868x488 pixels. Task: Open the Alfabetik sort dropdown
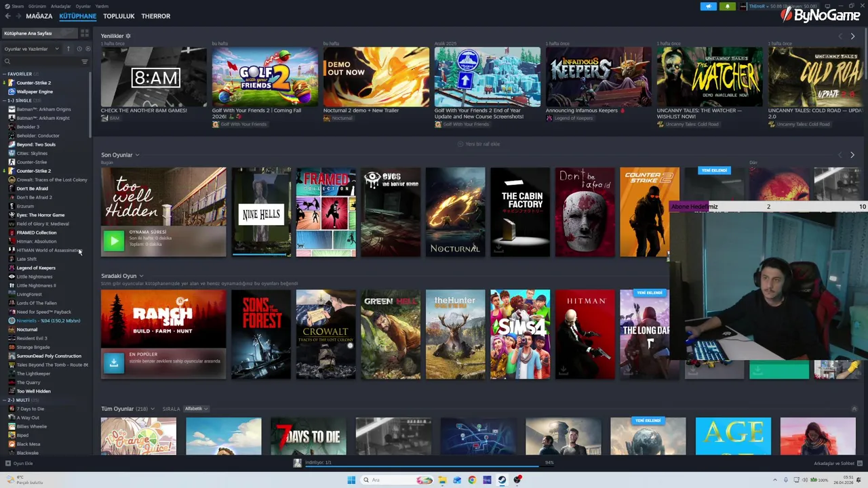pos(195,409)
